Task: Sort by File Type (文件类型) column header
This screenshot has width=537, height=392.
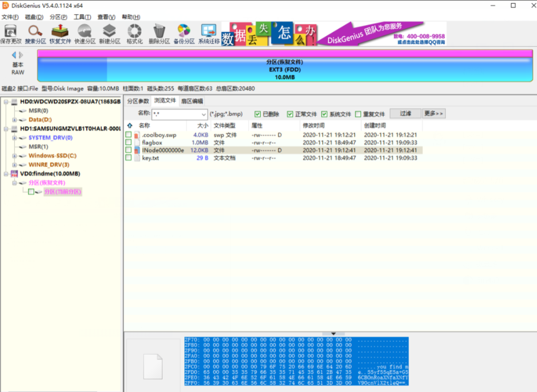Action: tap(230, 125)
